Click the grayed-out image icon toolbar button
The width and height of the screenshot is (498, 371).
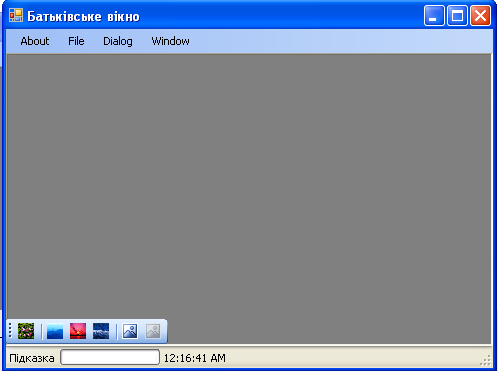point(153,331)
